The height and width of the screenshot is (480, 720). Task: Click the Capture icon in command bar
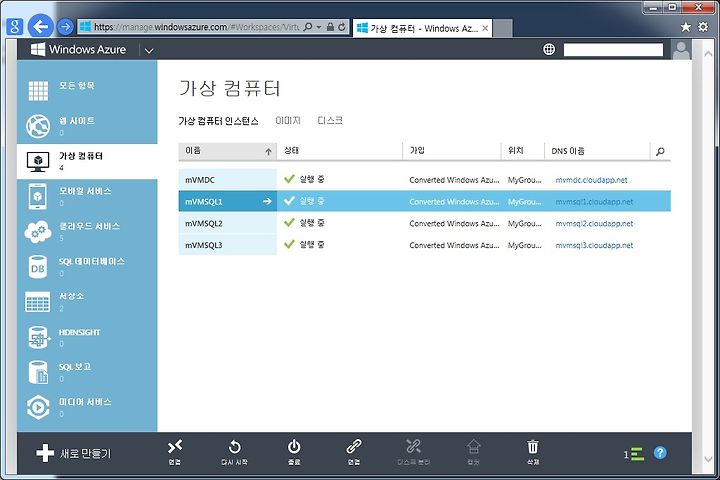(x=473, y=446)
